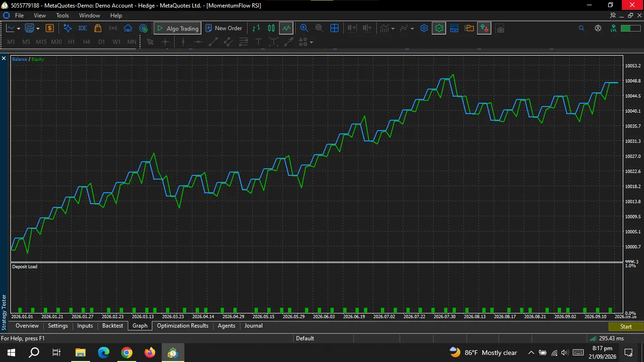Open chart properties blue gear icon
The width and height of the screenshot is (644, 362).
(x=424, y=28)
